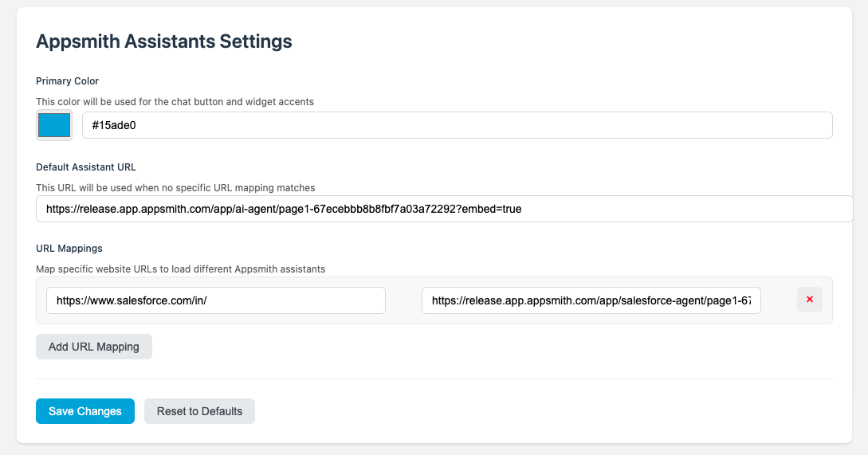Click the 'no specific URL mapping matches' description
This screenshot has width=868, height=455.
coord(175,188)
